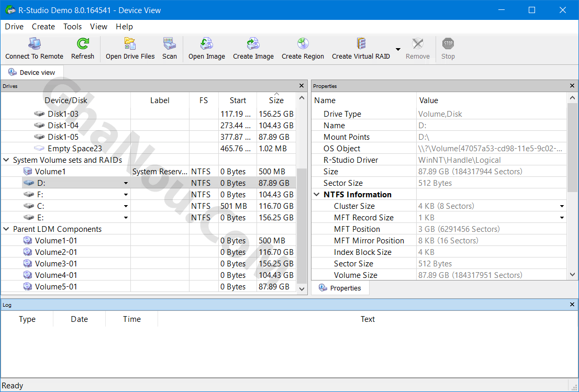Select the Properties tab below the panel
Screen dimensions: 579x392
point(340,288)
